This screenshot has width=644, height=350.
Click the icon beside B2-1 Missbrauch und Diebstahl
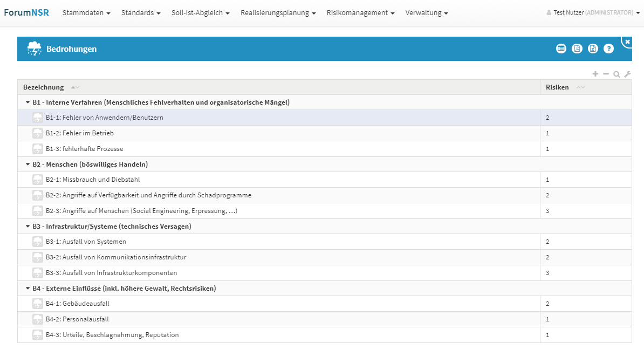pyautogui.click(x=37, y=180)
